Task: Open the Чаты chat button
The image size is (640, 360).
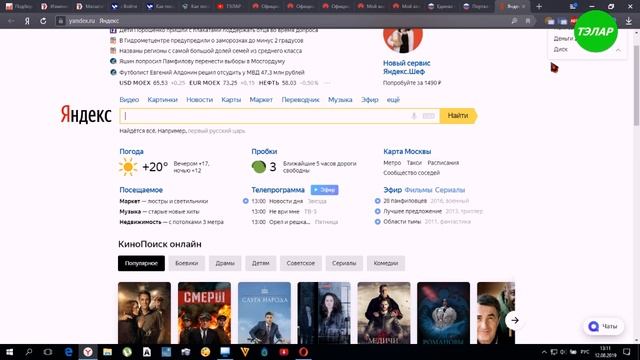Action: pyautogui.click(x=603, y=326)
